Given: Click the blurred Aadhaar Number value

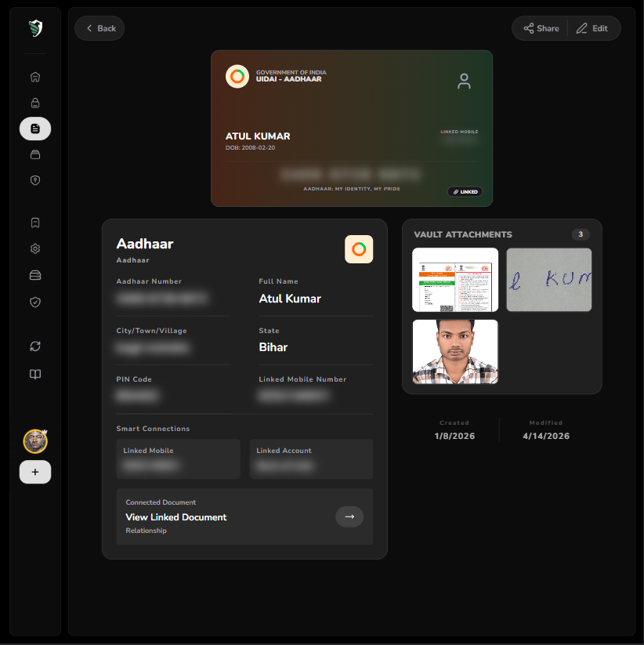Looking at the screenshot, I should tap(161, 299).
